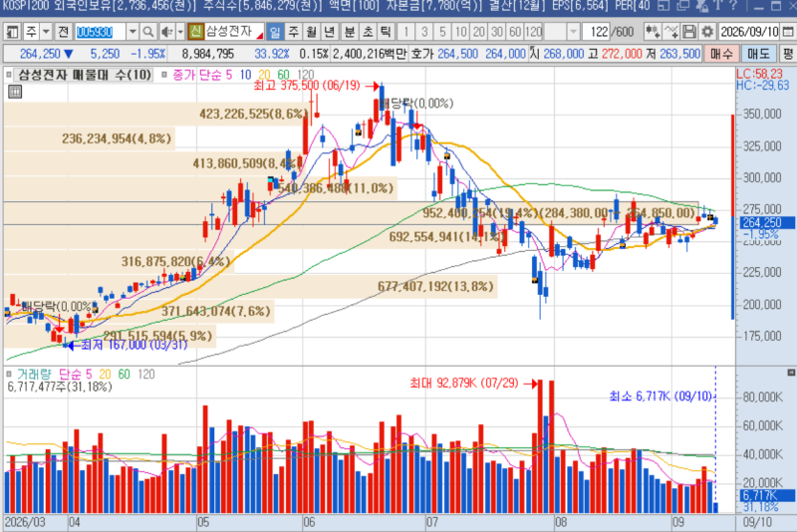797x532 pixels.
Task: Click the save chart floppy icon
Action: [x=688, y=32]
